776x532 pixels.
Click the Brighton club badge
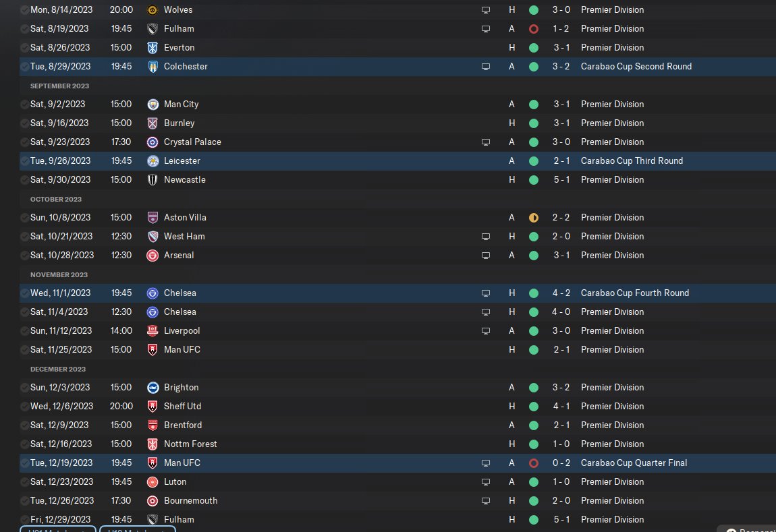[x=153, y=388]
